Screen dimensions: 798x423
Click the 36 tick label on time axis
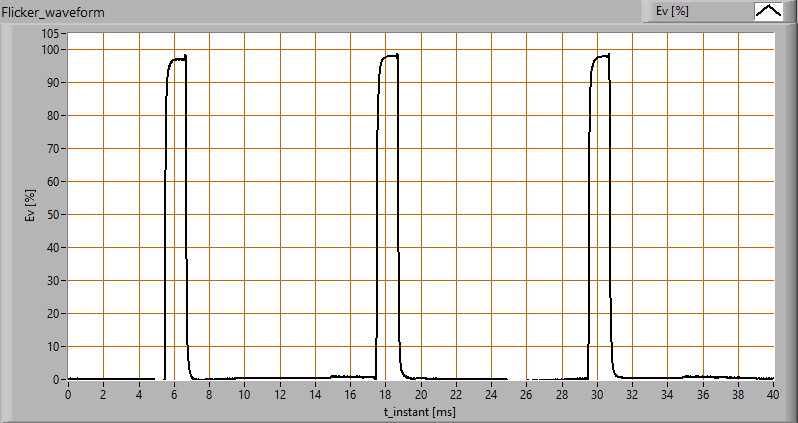tap(703, 395)
